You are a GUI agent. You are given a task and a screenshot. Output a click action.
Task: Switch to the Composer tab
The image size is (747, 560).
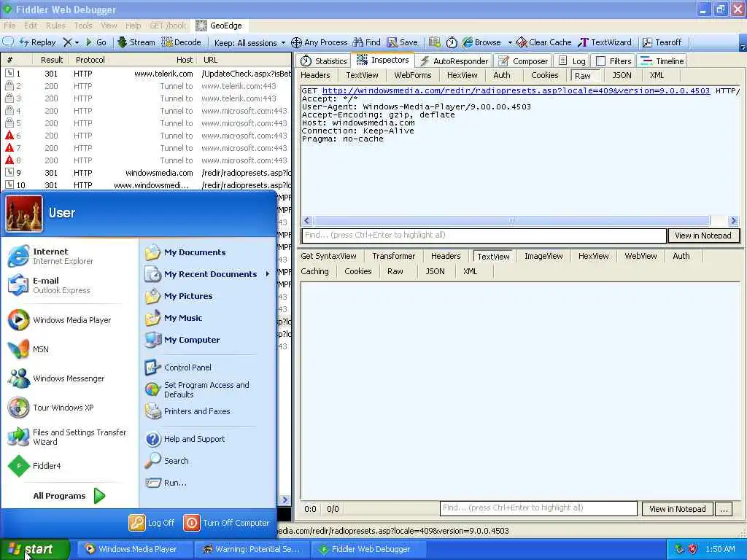tap(523, 61)
